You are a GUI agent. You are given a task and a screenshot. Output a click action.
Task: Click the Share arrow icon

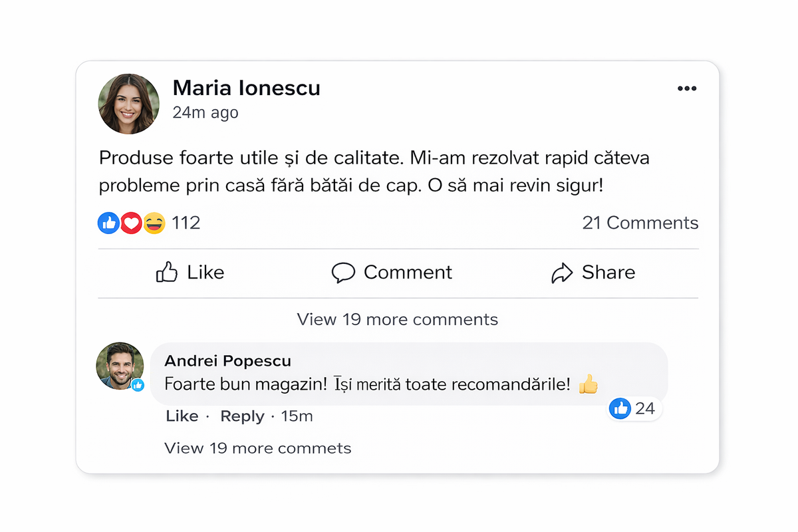(x=563, y=272)
